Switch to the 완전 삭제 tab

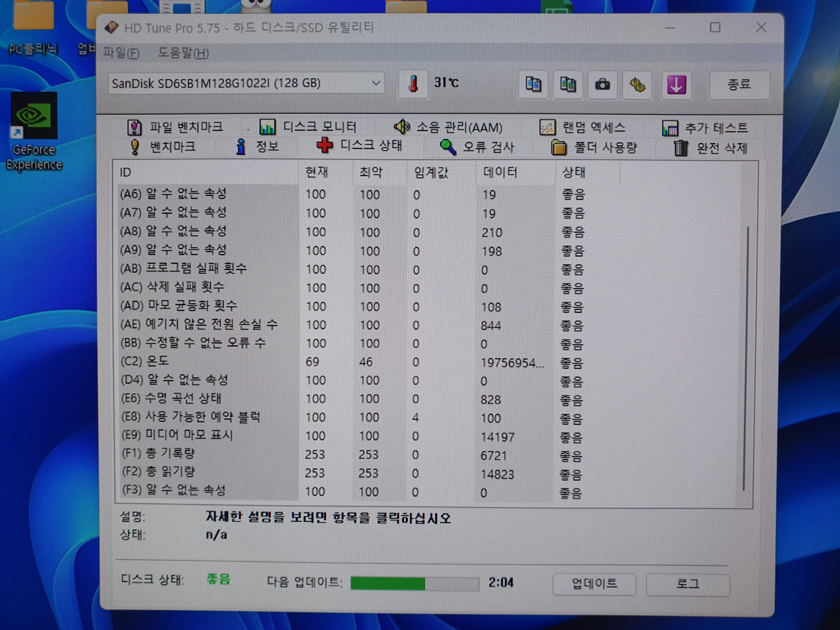710,148
